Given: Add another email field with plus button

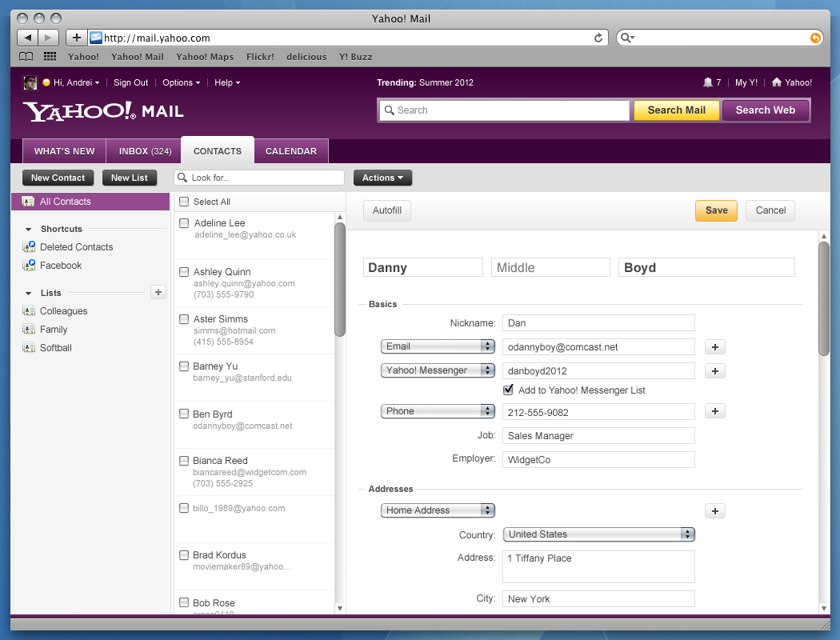Looking at the screenshot, I should click(714, 347).
